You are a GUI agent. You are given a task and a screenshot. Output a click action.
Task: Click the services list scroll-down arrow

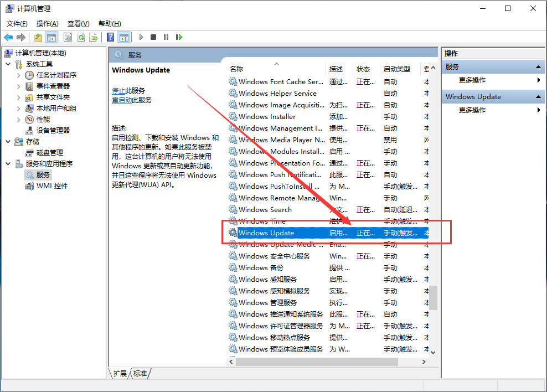[x=434, y=353]
